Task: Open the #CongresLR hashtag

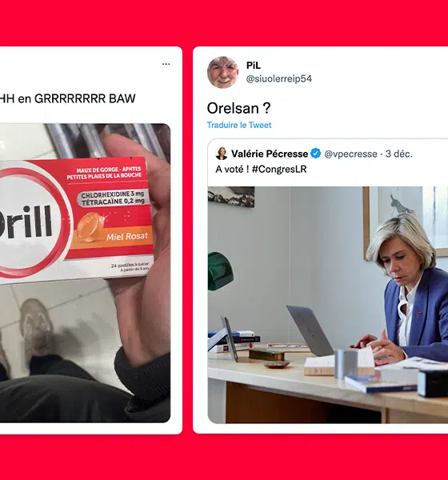Action: (x=279, y=170)
